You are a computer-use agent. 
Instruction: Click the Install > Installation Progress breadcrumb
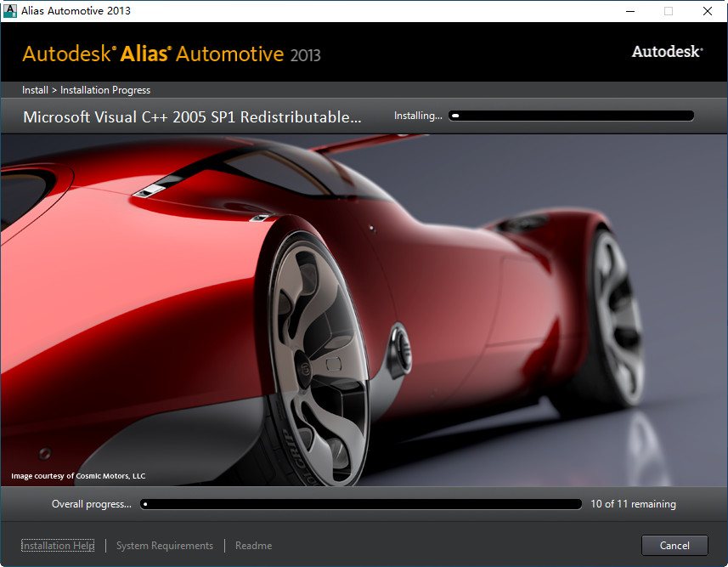coord(87,90)
